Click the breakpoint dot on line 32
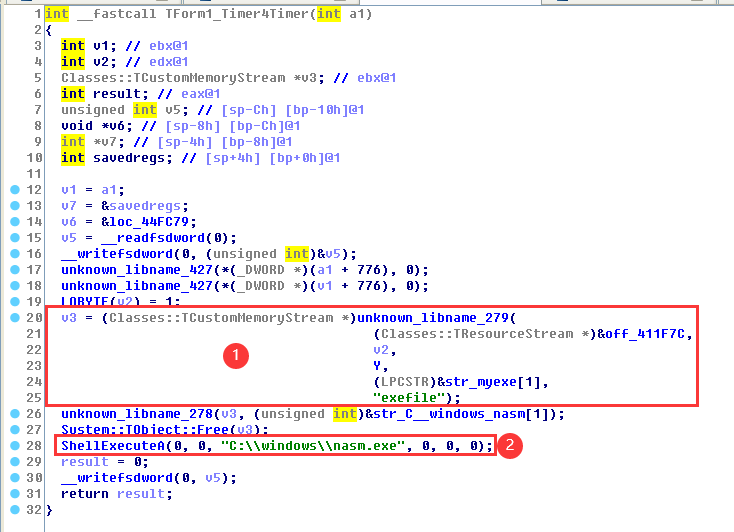This screenshot has width=734, height=532. pos(14,509)
